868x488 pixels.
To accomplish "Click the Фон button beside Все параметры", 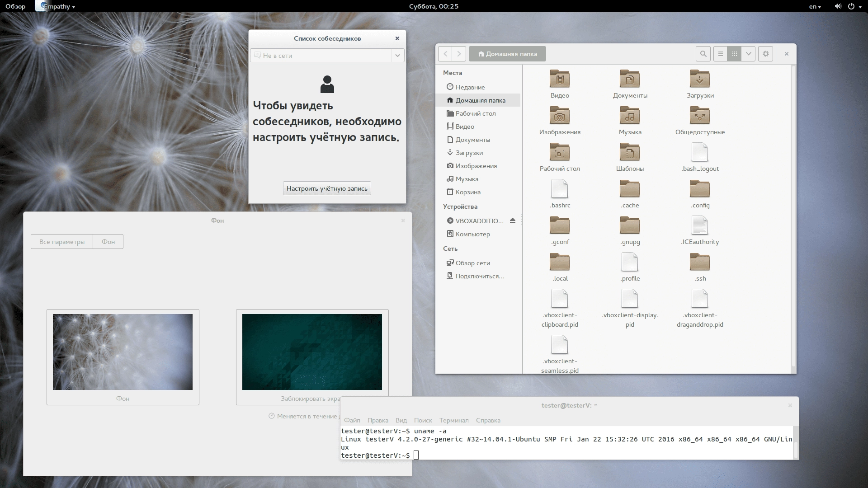I will coord(108,242).
